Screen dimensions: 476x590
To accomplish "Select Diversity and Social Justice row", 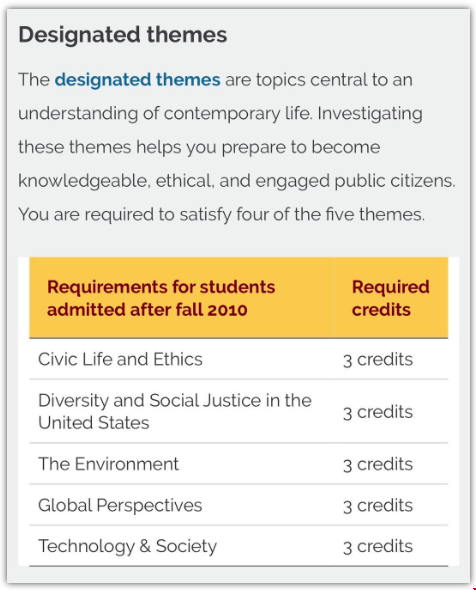I will click(239, 411).
